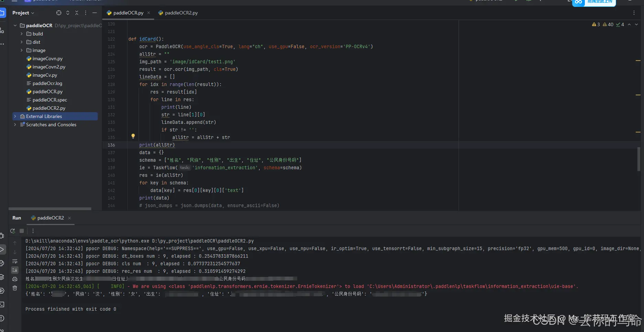The image size is (644, 332).
Task: Click the print console output icon
Action: 15,279
